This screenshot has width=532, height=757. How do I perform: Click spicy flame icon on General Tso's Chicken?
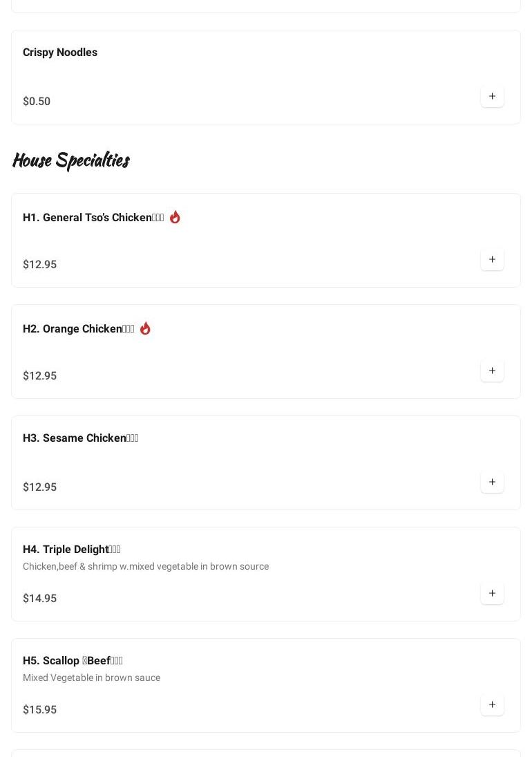click(175, 217)
